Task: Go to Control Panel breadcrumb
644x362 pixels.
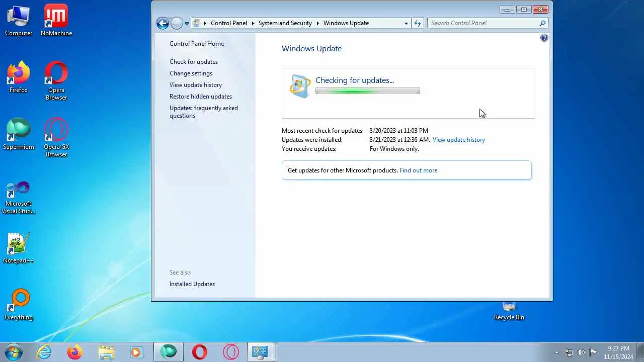Action: click(229, 23)
